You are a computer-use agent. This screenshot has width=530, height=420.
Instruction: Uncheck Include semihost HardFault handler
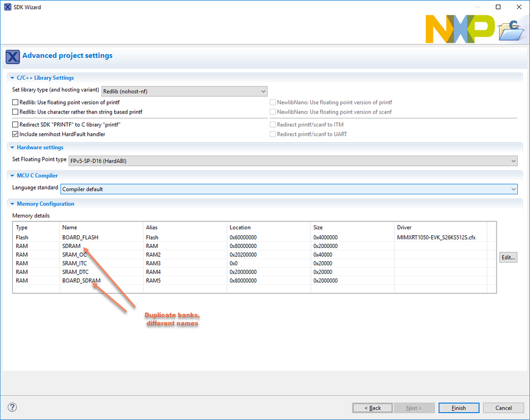tap(15, 134)
